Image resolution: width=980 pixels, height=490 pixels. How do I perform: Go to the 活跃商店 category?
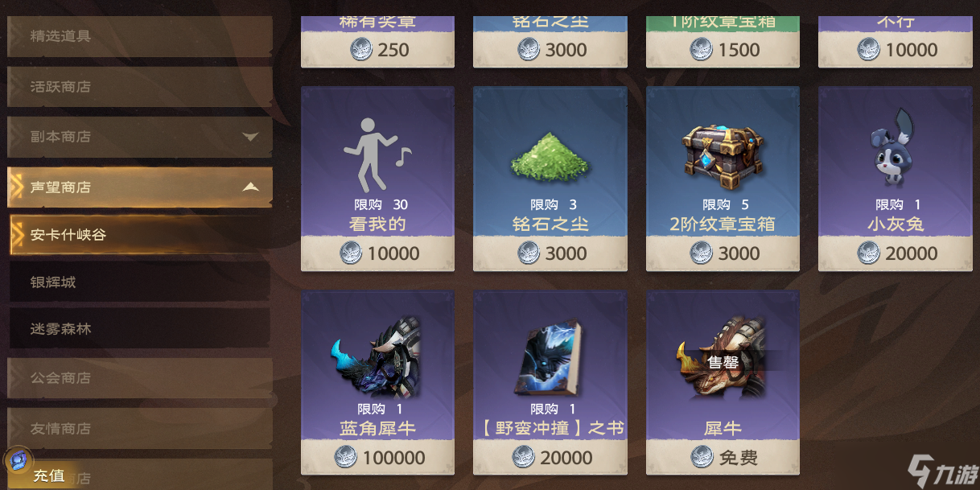point(140,86)
